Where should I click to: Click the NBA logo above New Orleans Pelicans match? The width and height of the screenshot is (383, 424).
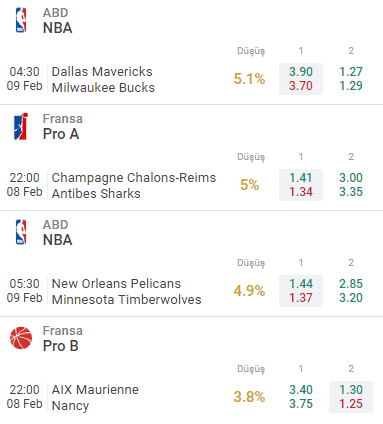(21, 232)
